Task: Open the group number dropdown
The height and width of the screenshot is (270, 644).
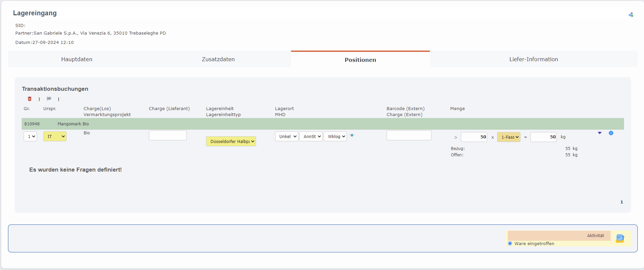Action: tap(30, 136)
